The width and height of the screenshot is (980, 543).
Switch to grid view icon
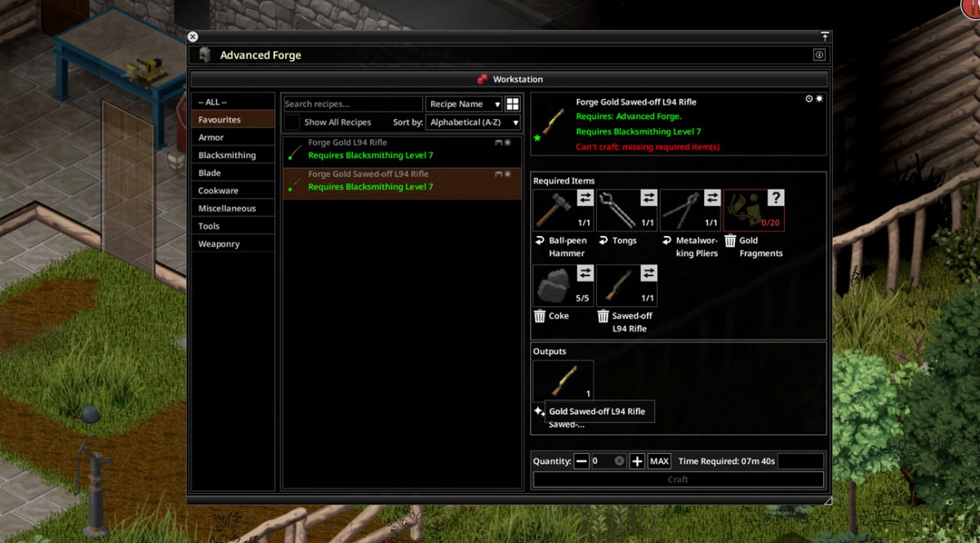[x=513, y=104]
